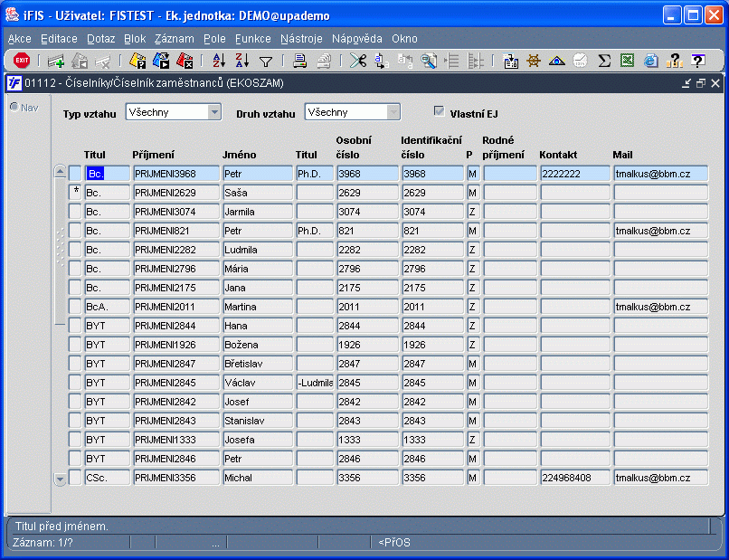Export to Excel via the green icon
Image resolution: width=729 pixels, height=560 pixels.
[x=627, y=61]
